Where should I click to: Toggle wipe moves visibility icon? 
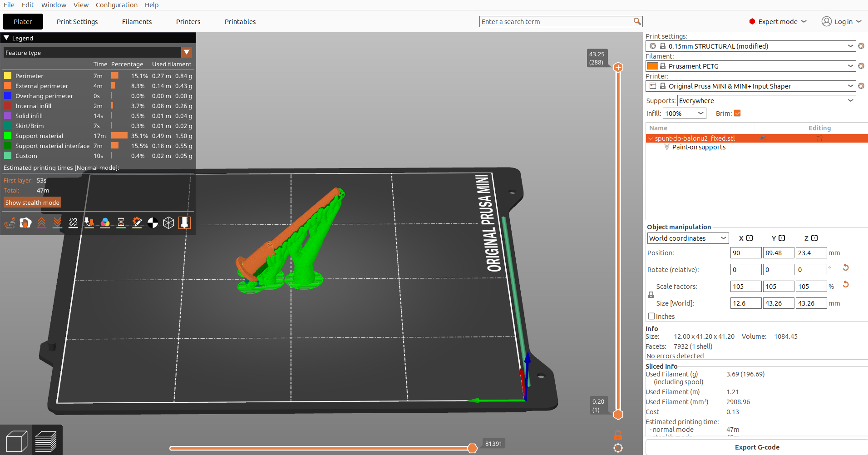(26, 223)
